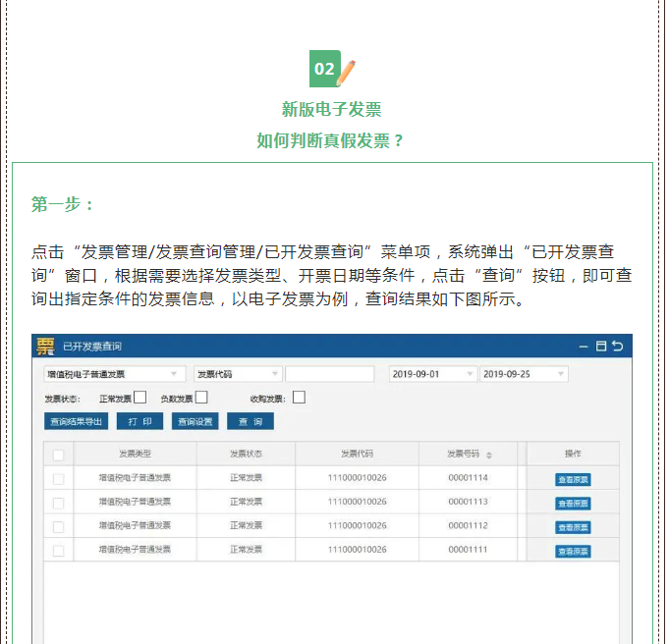Click the 新版电子发票 heading
The image size is (669, 644).
pyautogui.click(x=331, y=110)
